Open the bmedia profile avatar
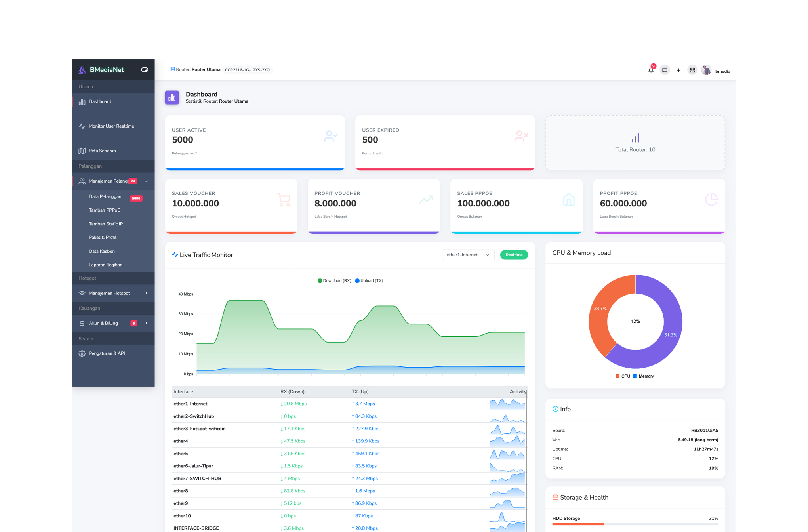808x532 pixels. 706,70
